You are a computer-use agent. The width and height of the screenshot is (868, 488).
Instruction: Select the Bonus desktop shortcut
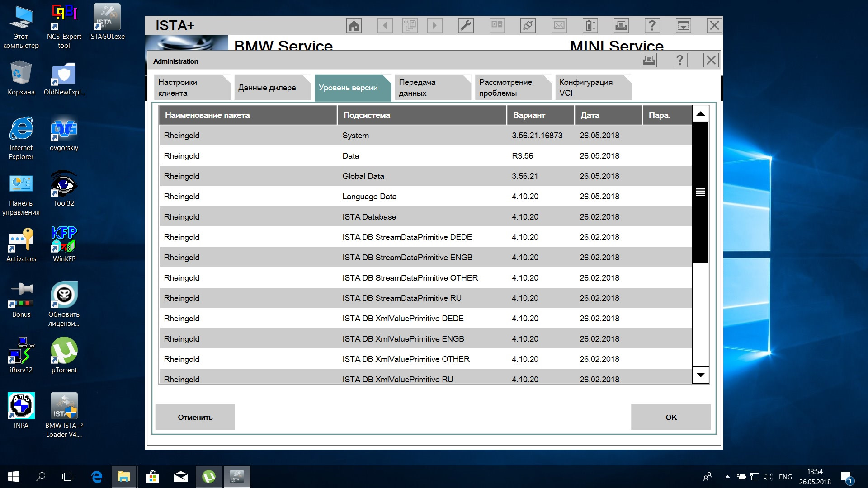[21, 300]
